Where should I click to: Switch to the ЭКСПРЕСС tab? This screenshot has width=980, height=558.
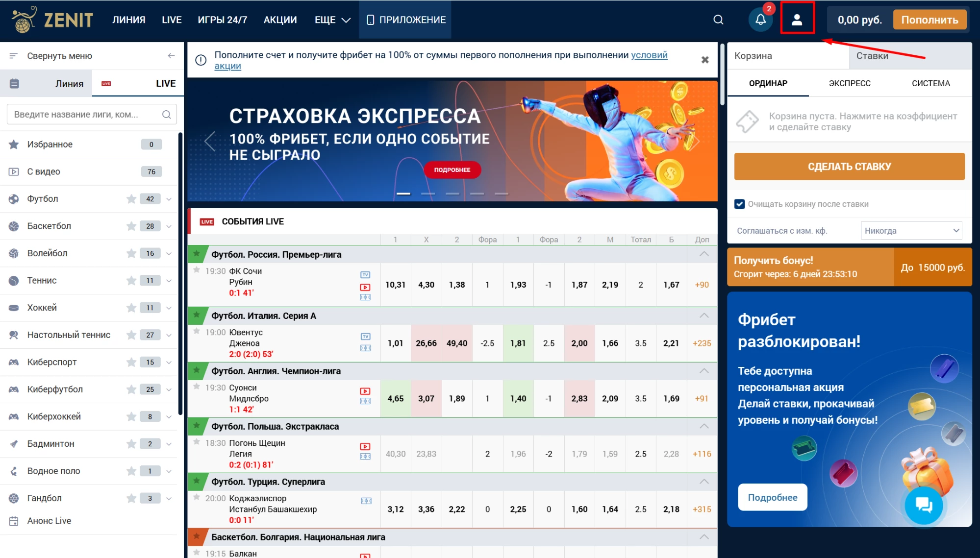coord(849,83)
